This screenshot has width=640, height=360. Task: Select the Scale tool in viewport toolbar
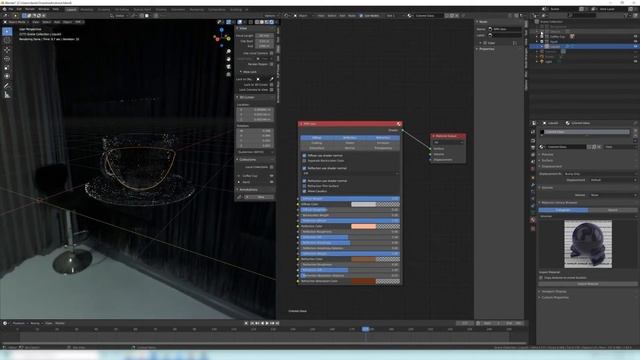pyautogui.click(x=7, y=67)
